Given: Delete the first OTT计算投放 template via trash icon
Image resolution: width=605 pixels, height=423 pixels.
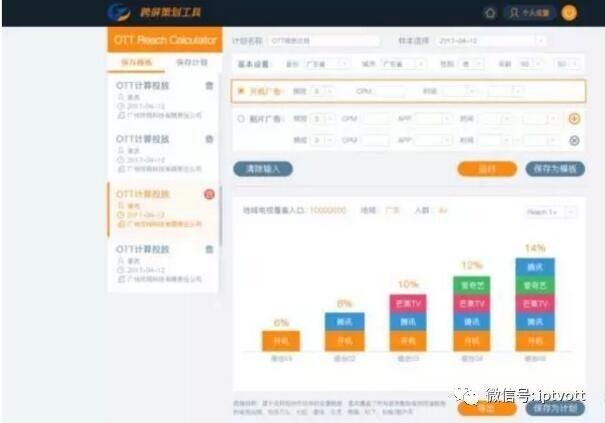Looking at the screenshot, I should 209,85.
